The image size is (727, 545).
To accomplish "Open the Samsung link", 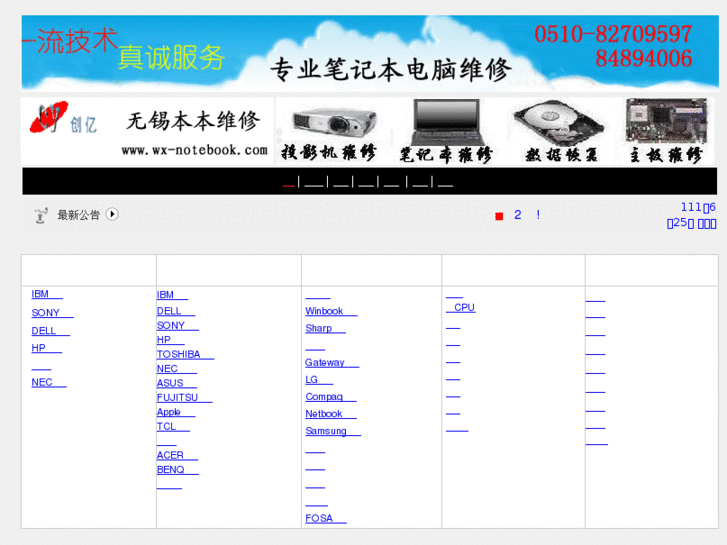I will tap(333, 431).
